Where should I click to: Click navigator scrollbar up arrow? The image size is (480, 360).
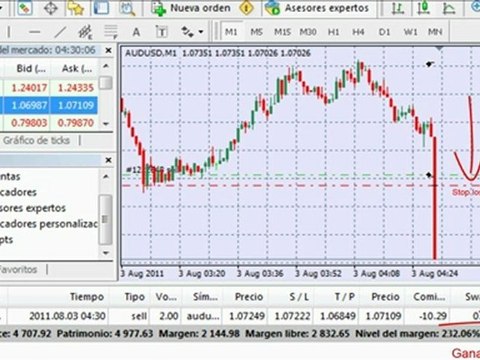coord(106,176)
